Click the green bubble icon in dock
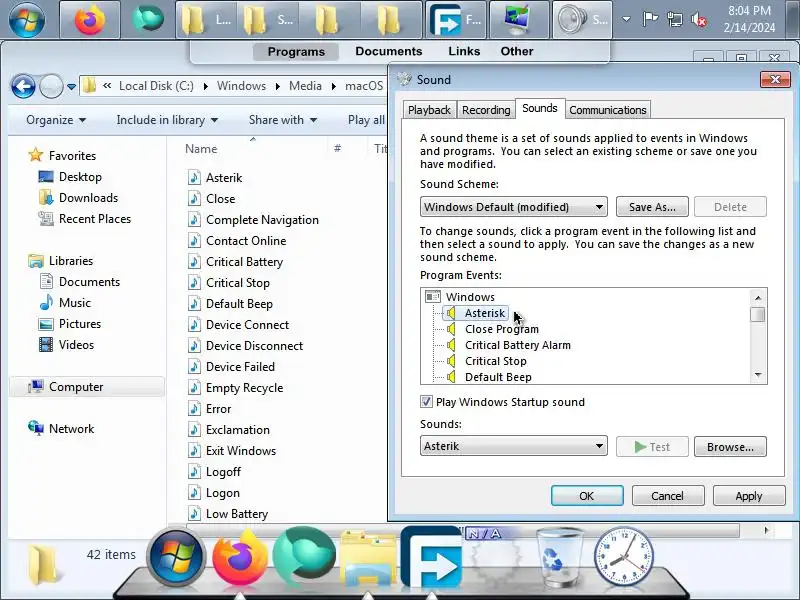The height and width of the screenshot is (600, 800). tap(304, 556)
